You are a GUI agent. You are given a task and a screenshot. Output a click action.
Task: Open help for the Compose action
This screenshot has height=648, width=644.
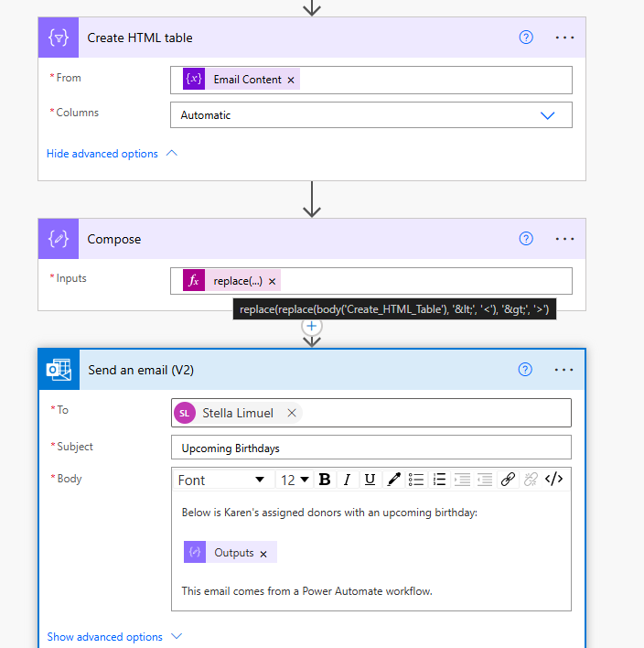tap(526, 239)
